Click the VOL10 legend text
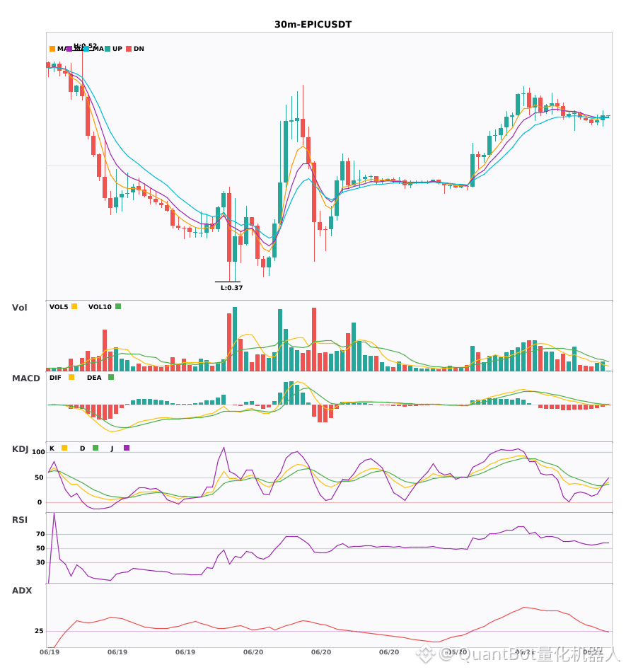626x672 pixels. (x=100, y=307)
